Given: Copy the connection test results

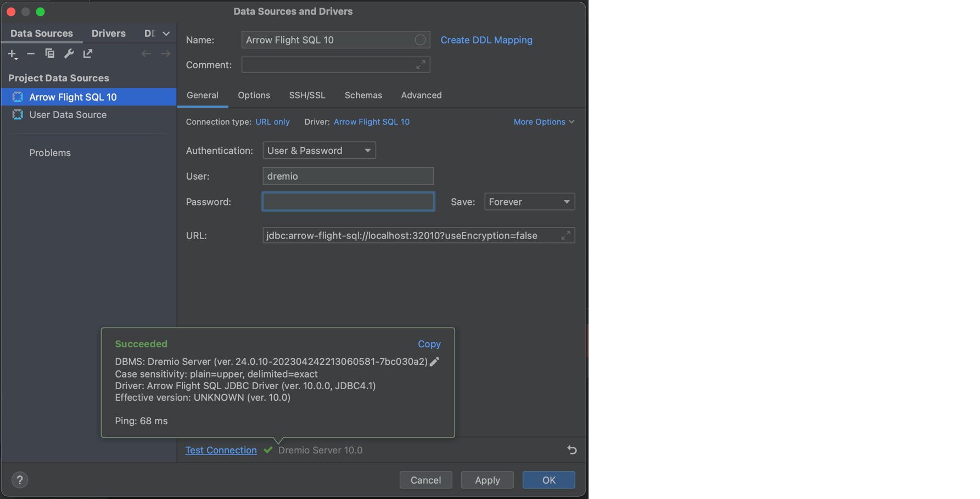Looking at the screenshot, I should pyautogui.click(x=429, y=343).
